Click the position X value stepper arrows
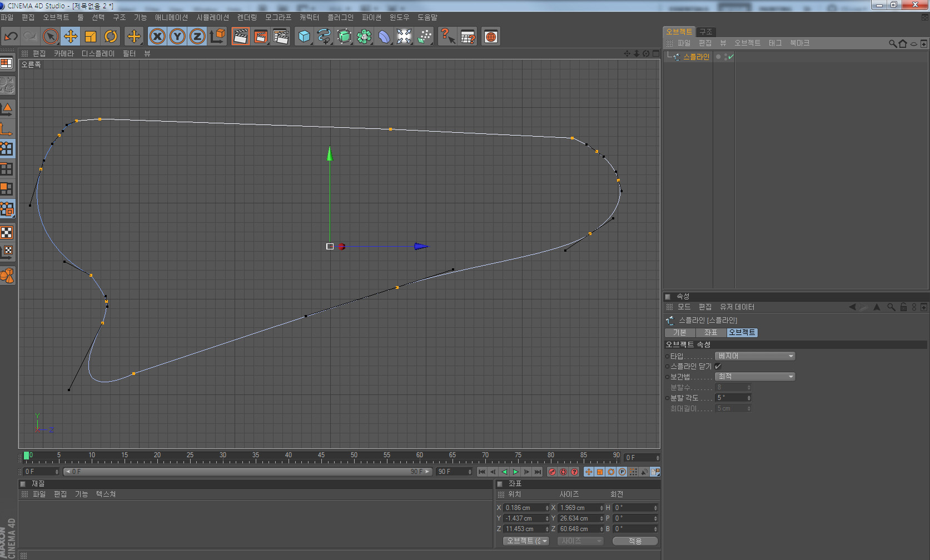 (x=547, y=508)
